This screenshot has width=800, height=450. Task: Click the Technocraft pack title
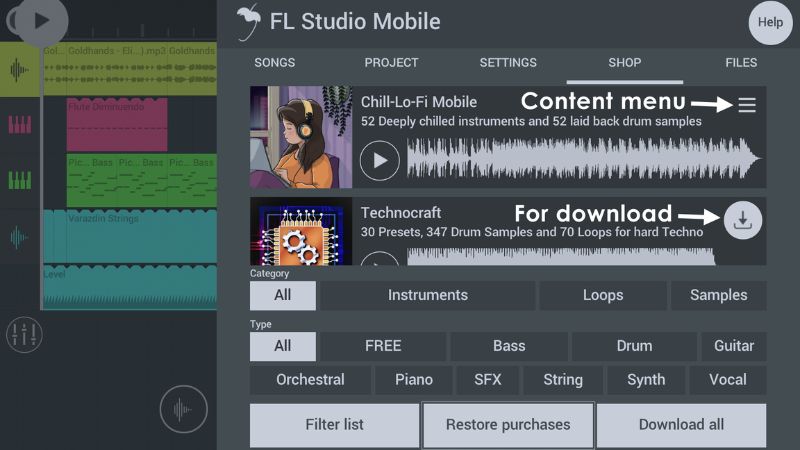click(401, 213)
